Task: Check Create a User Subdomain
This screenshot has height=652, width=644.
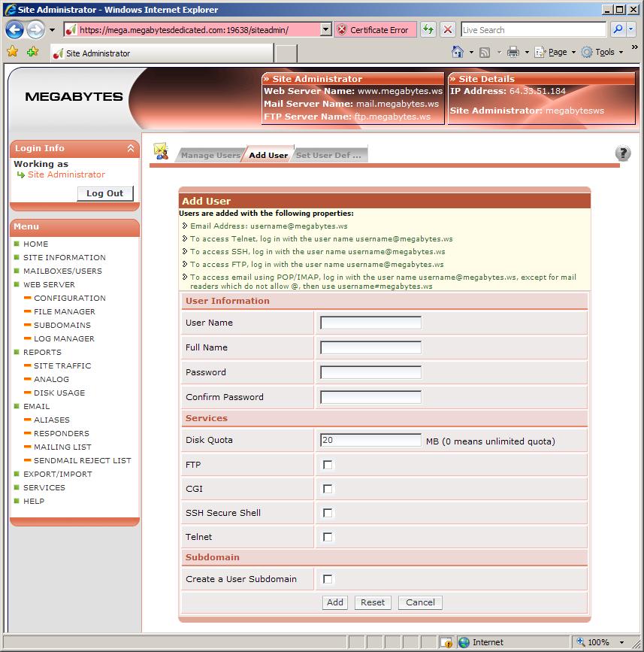Action: tap(328, 579)
